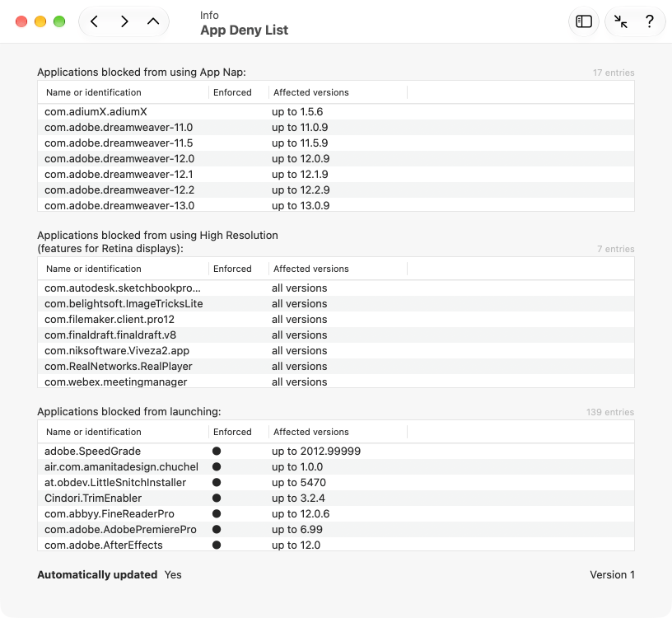The width and height of the screenshot is (672, 618).
Task: Select Cindori.TrimEnabler name
Action: tap(93, 498)
